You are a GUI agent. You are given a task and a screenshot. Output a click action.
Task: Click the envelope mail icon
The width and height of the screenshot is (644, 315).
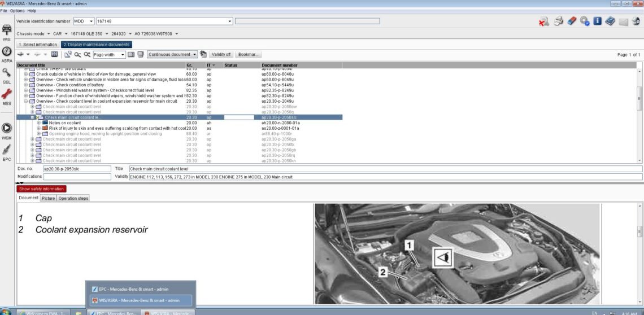624,22
